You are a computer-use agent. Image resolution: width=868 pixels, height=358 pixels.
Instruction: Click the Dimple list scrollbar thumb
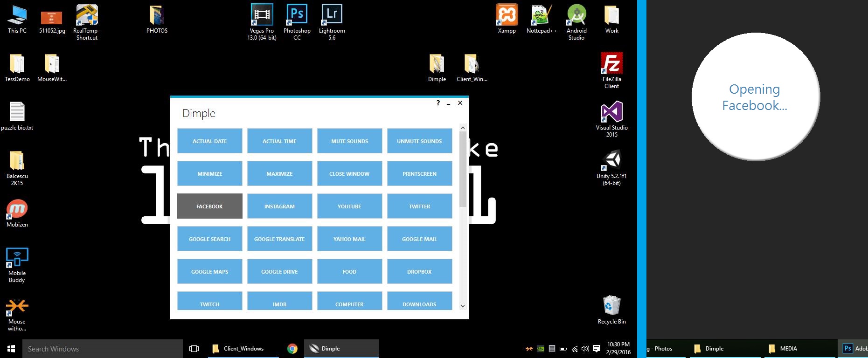[463, 169]
